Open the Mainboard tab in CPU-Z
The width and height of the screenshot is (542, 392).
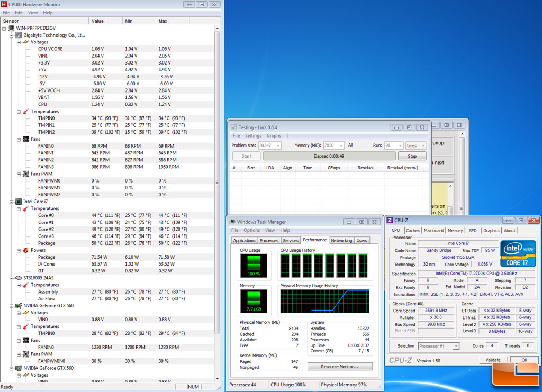[x=433, y=231]
